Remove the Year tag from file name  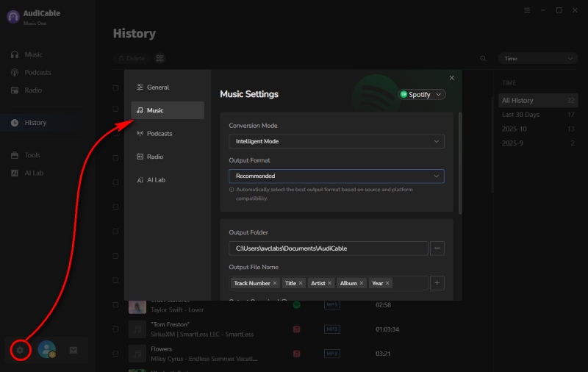click(387, 283)
